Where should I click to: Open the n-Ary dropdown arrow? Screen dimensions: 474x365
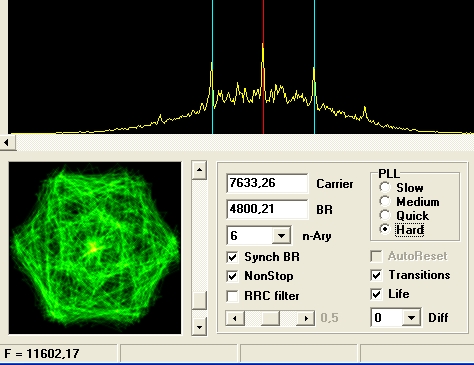(x=281, y=236)
